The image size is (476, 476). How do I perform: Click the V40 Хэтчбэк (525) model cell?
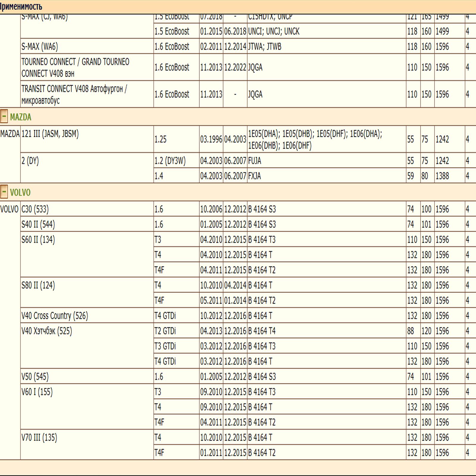[x=47, y=331]
